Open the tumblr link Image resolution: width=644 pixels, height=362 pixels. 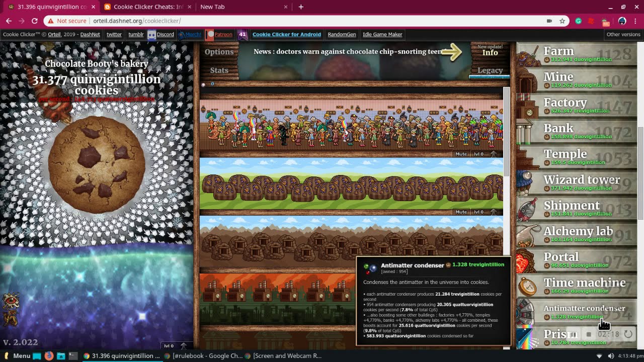tap(136, 34)
